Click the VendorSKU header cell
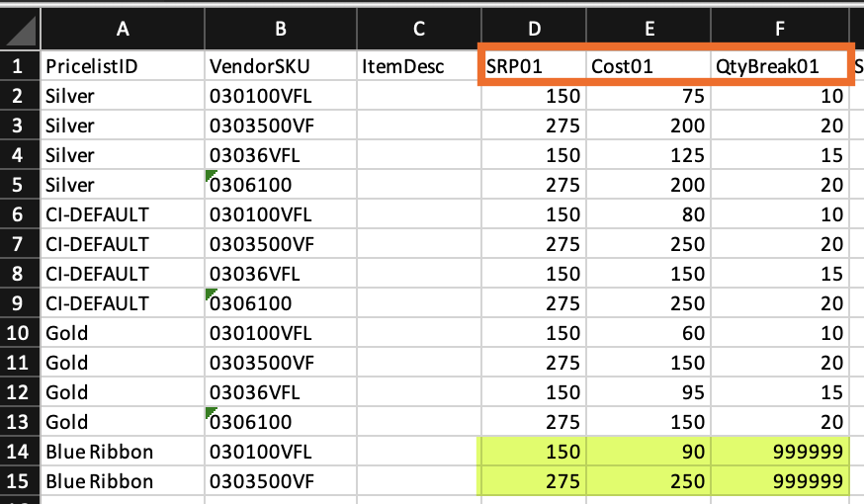Image resolution: width=864 pixels, height=504 pixels. pyautogui.click(x=280, y=66)
